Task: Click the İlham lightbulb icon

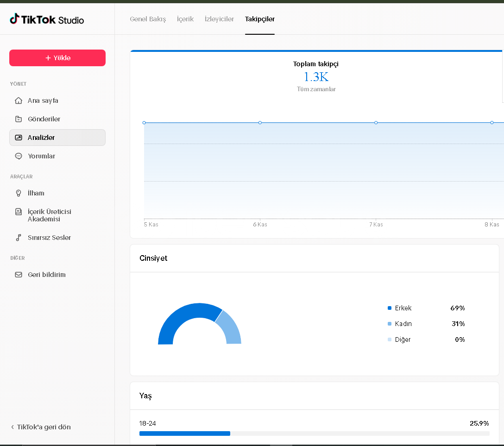Action: (19, 193)
